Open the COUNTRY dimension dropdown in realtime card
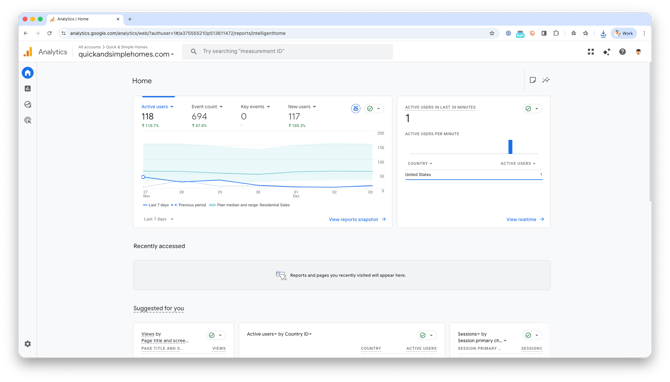The width and height of the screenshot is (670, 382). coord(420,163)
